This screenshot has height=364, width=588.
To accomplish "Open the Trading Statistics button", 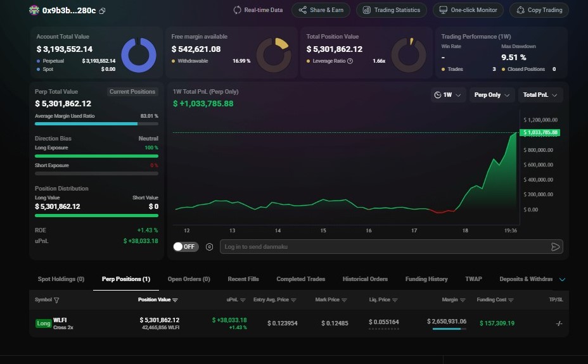I will [x=391, y=10].
